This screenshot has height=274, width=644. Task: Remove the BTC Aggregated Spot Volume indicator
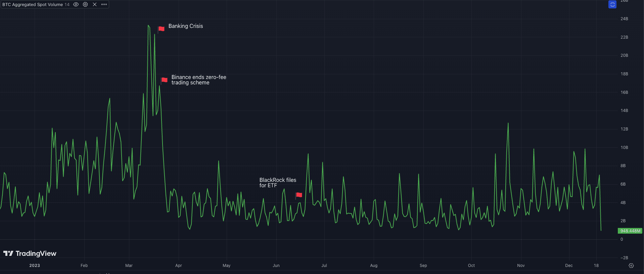[95, 4]
